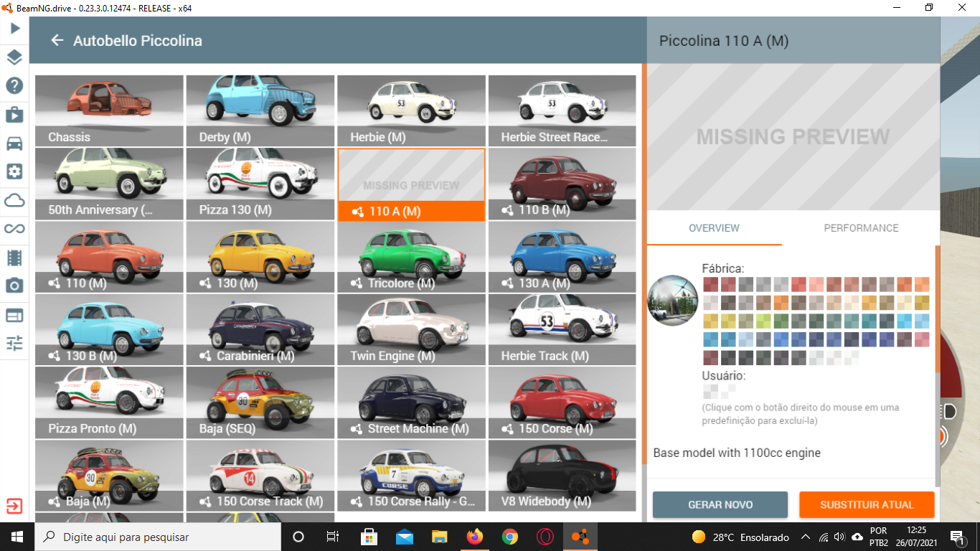Select the green Tricolore (M) configuration
Screen dimensions: 980x551
point(411,257)
